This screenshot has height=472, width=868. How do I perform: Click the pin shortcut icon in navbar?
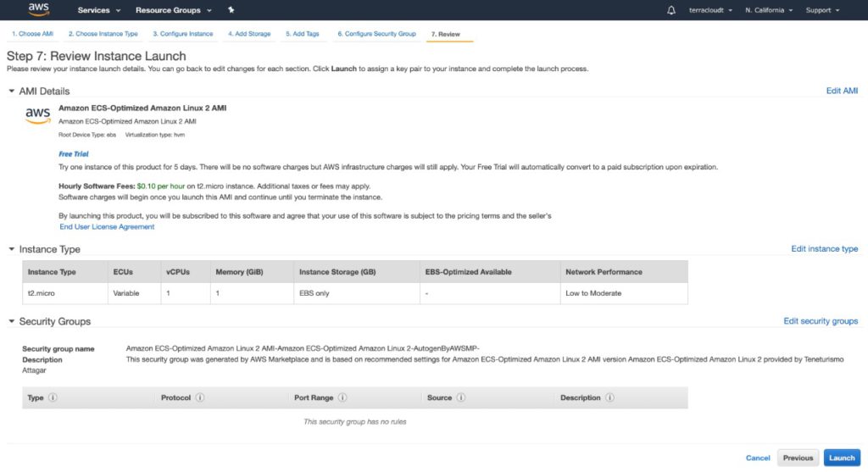pyautogui.click(x=231, y=10)
